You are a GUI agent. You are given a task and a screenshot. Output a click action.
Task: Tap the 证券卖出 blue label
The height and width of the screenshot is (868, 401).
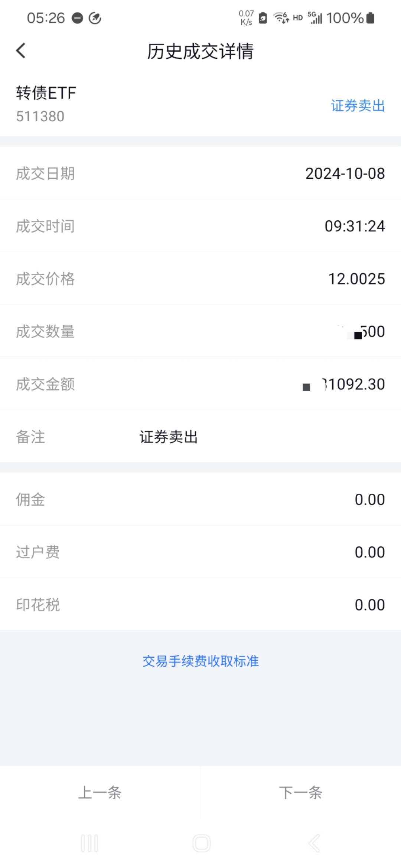click(358, 106)
